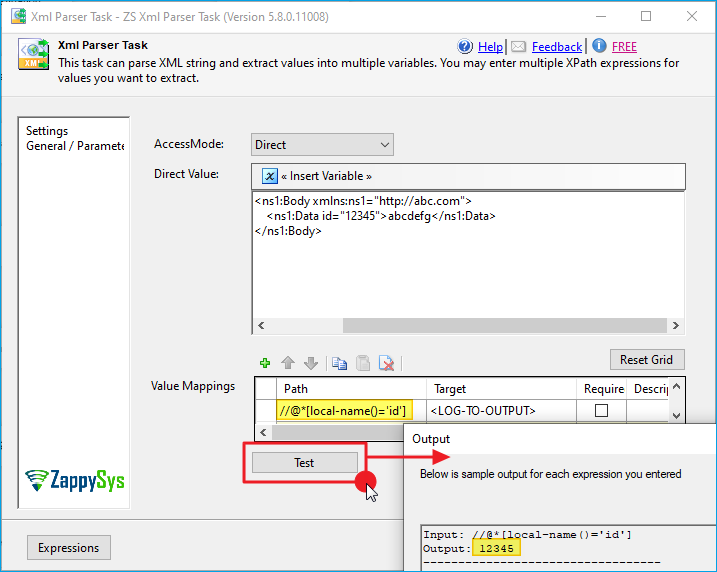
Task: Click the Reset Grid button
Action: tap(646, 359)
